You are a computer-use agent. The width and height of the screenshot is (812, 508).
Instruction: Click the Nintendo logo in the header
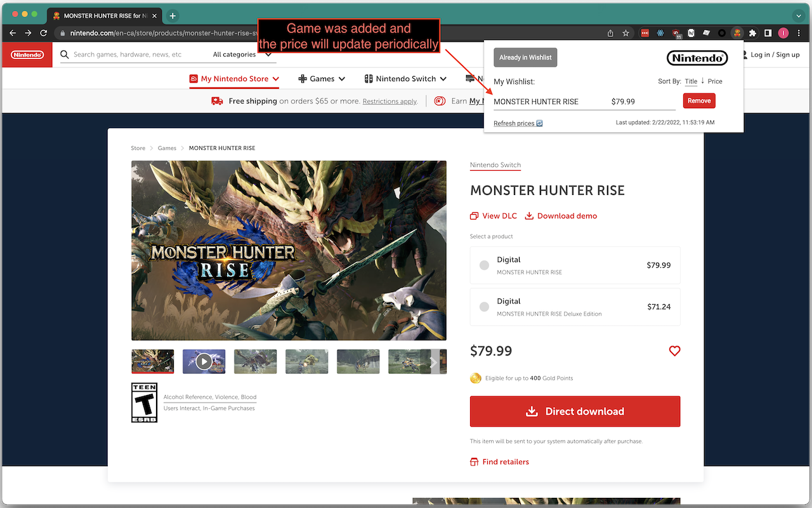coord(27,55)
